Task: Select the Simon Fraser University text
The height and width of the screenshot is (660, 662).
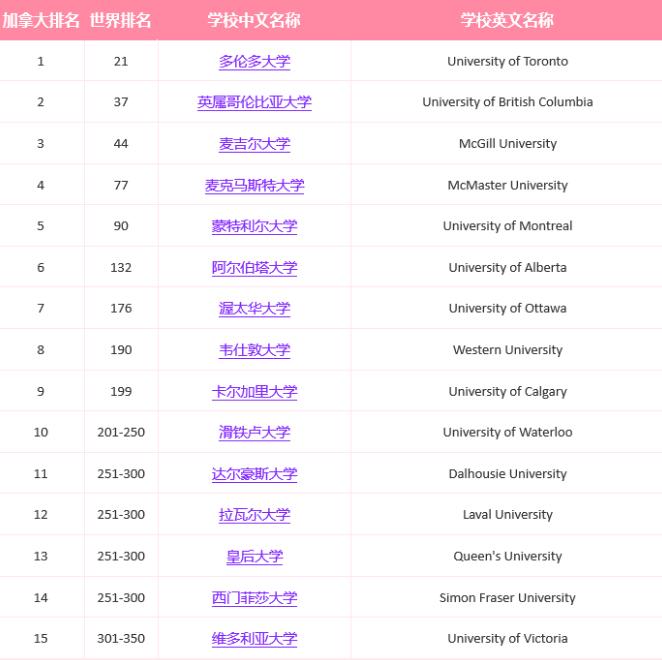Action: click(x=507, y=598)
